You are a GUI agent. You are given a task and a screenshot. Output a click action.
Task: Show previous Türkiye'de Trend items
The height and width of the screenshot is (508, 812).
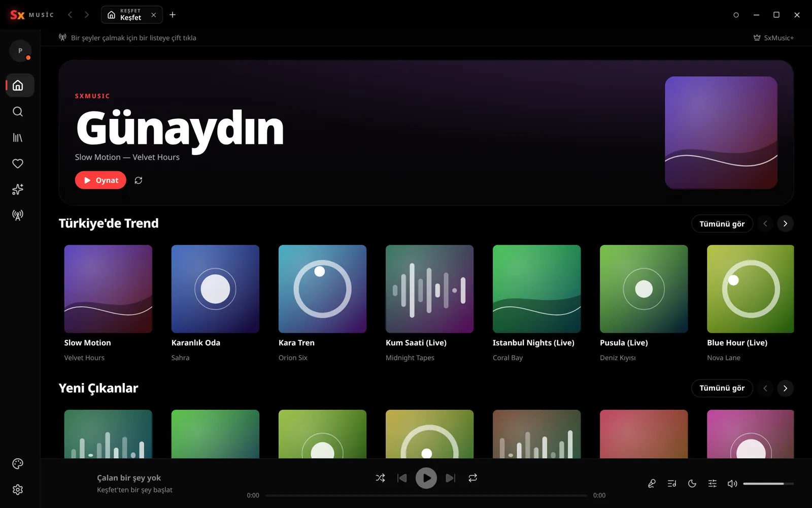[765, 224]
